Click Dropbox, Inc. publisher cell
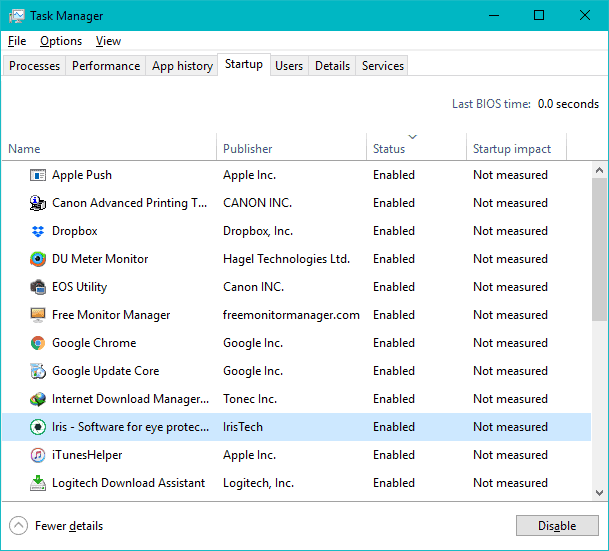609x551 pixels. (x=258, y=231)
